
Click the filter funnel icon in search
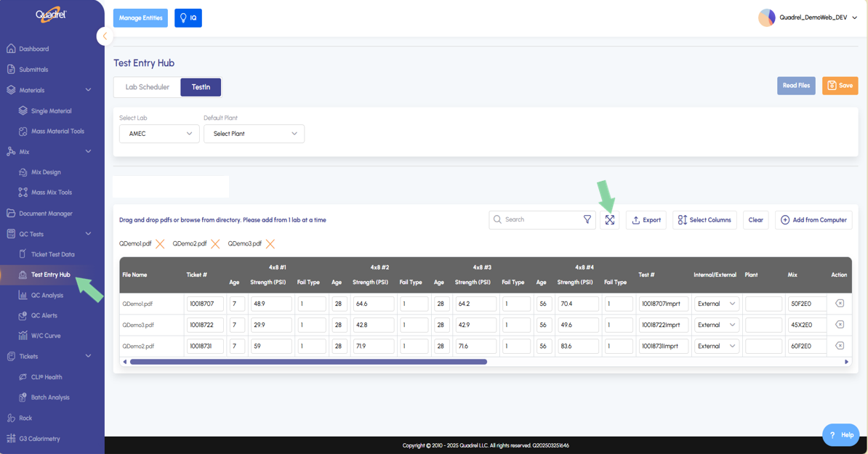(587, 219)
